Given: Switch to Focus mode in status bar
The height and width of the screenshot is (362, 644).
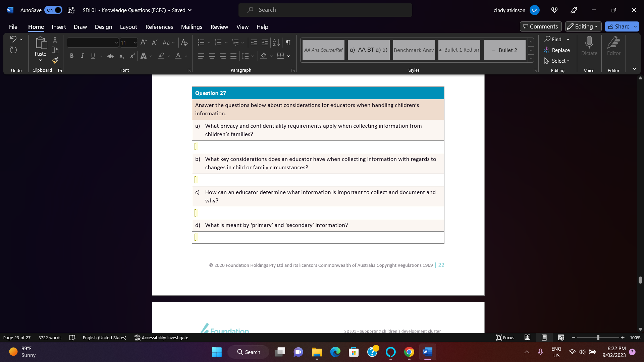Looking at the screenshot, I should [x=505, y=338].
